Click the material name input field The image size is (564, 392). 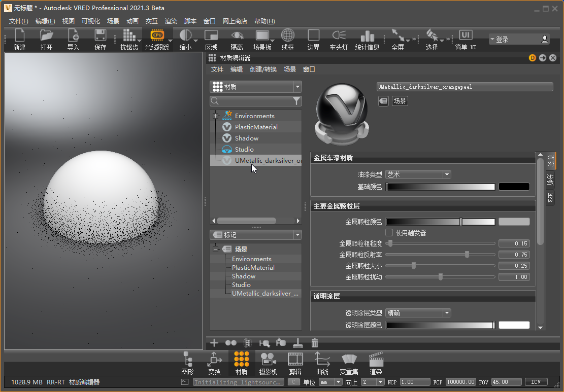[x=465, y=87]
